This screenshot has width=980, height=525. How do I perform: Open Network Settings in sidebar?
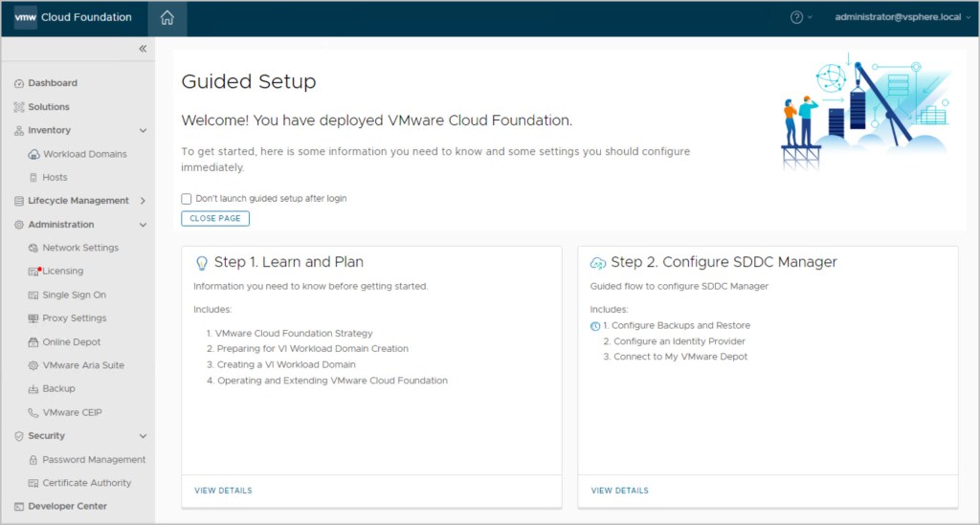pyautogui.click(x=80, y=248)
